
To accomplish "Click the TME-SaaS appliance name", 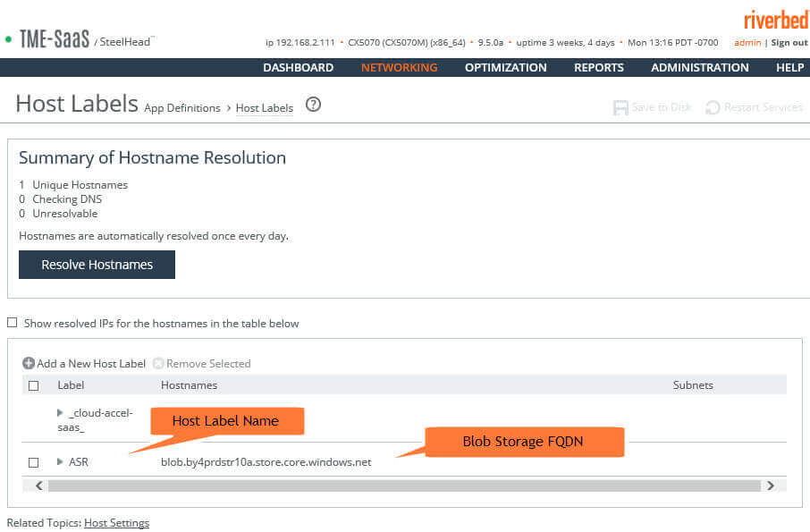I will pos(55,38).
